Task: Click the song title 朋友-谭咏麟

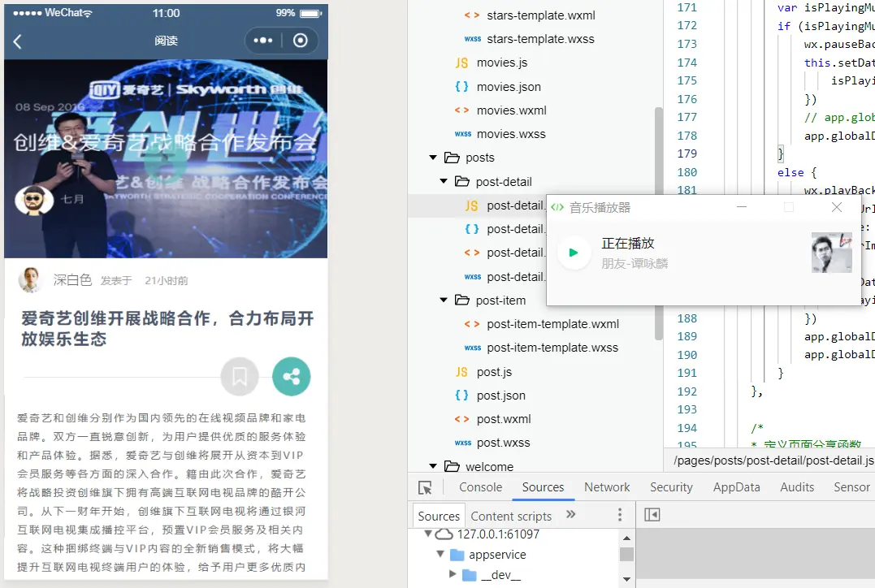Action: point(635,263)
